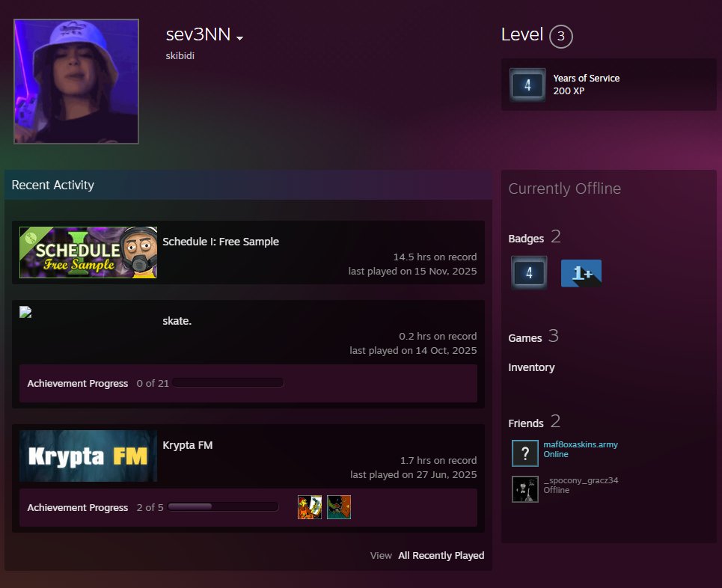Open maf8oxaskins.army friend profile name
Image resolution: width=722 pixels, height=588 pixels.
tap(581, 444)
